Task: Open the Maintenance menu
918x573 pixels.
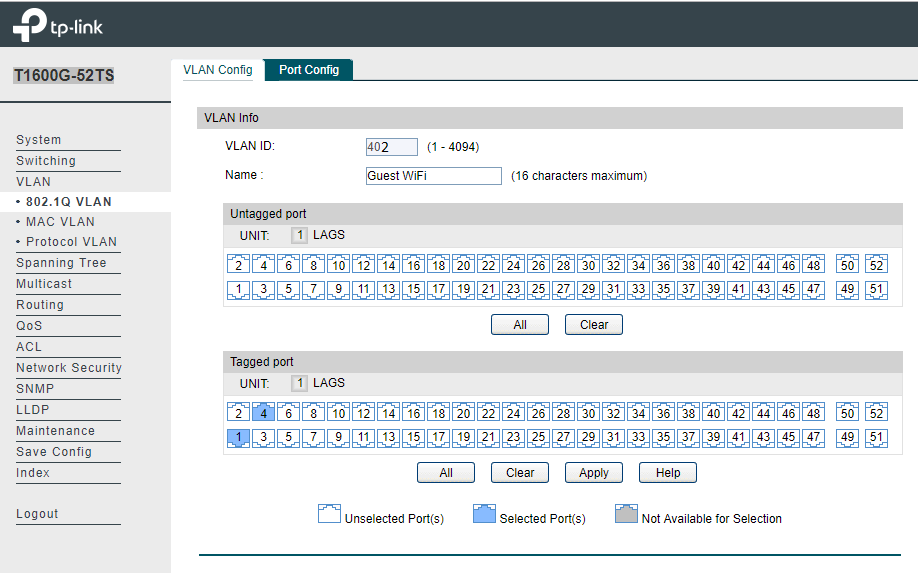Action: (55, 431)
